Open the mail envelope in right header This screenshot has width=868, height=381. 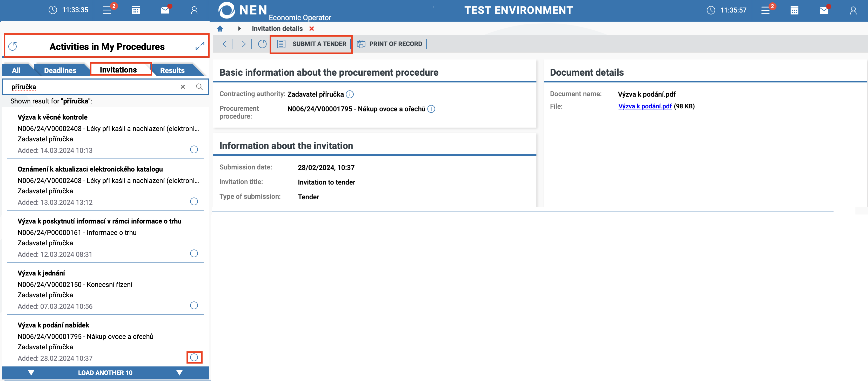[x=824, y=10]
